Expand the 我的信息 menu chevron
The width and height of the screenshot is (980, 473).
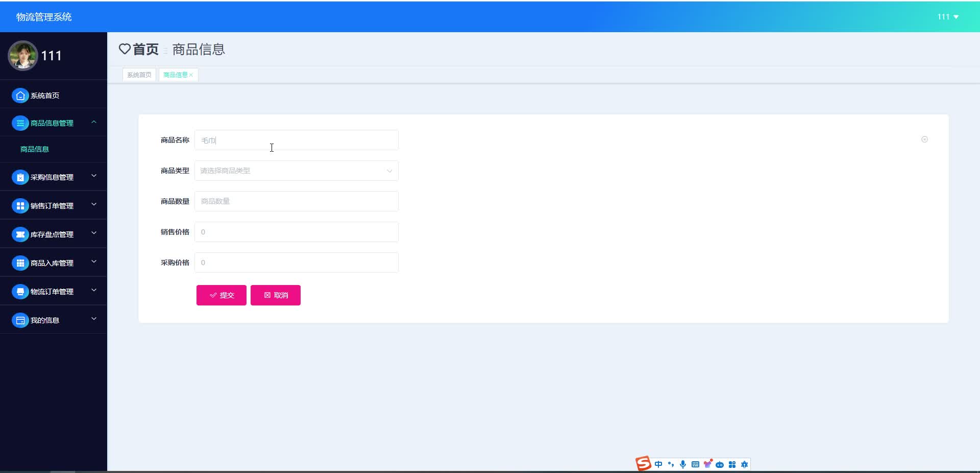94,319
